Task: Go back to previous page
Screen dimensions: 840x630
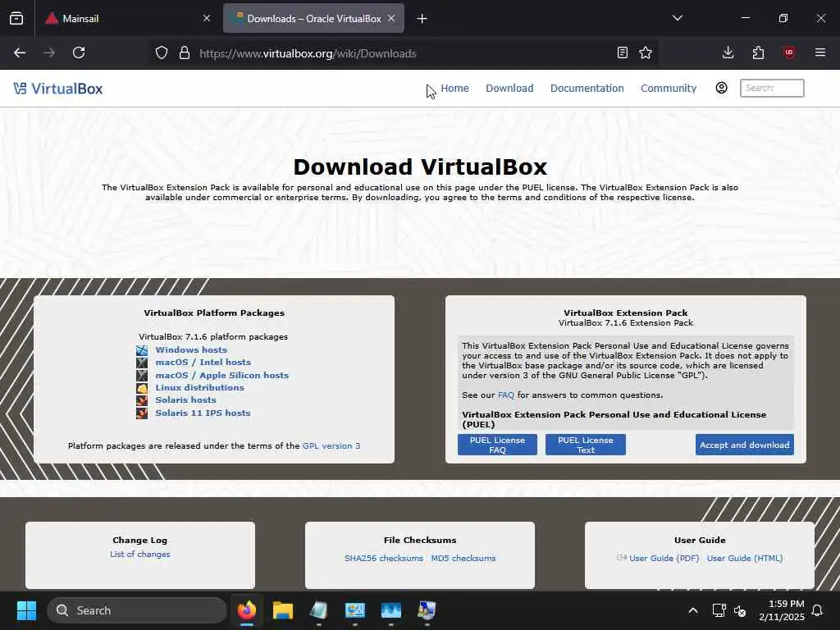Action: click(20, 52)
